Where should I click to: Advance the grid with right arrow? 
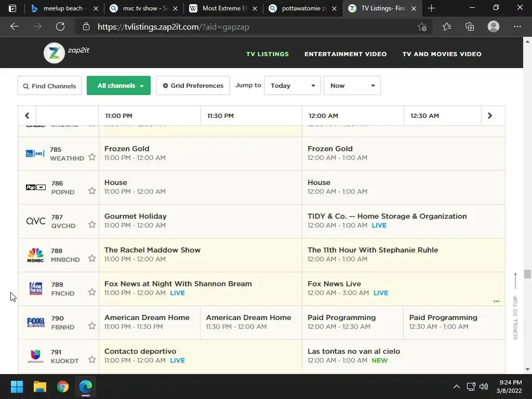489,116
